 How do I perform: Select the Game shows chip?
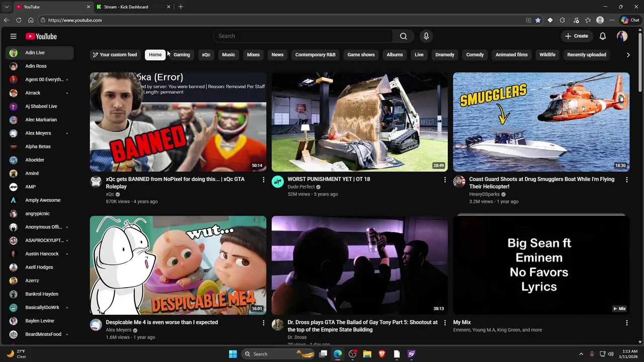tap(361, 55)
